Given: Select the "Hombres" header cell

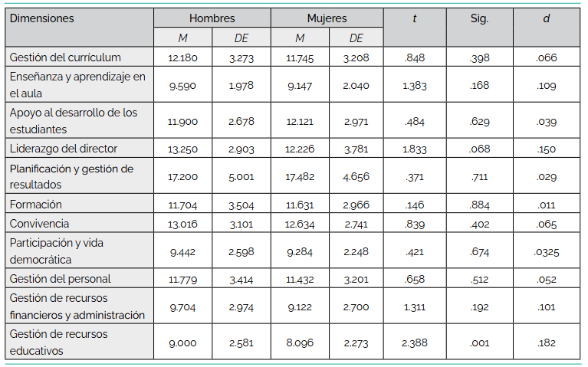Looking at the screenshot, I should tap(212, 18).
